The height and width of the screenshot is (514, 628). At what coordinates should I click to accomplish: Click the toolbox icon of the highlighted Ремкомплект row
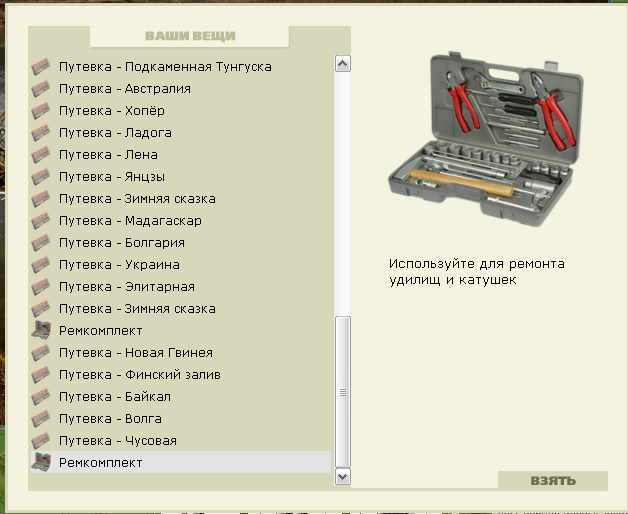(41, 462)
